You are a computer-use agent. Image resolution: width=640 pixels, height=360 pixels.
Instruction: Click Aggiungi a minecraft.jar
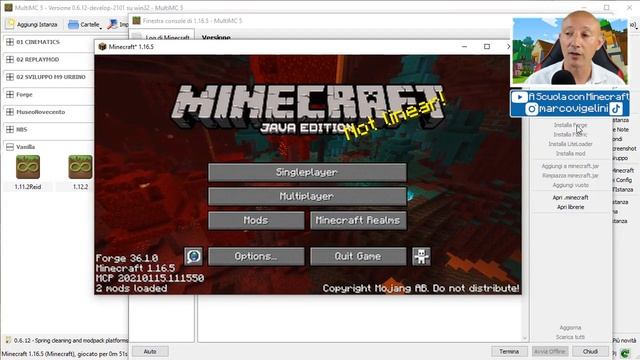(x=570, y=166)
